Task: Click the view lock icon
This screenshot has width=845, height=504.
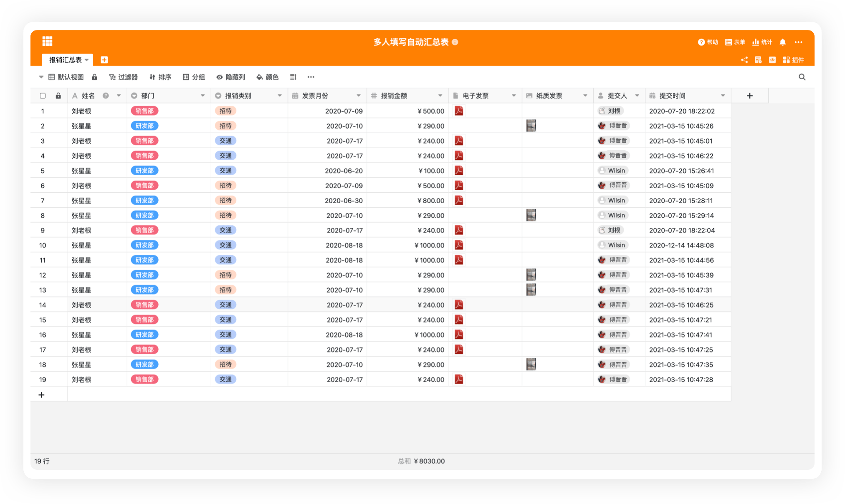Action: pyautogui.click(x=95, y=77)
